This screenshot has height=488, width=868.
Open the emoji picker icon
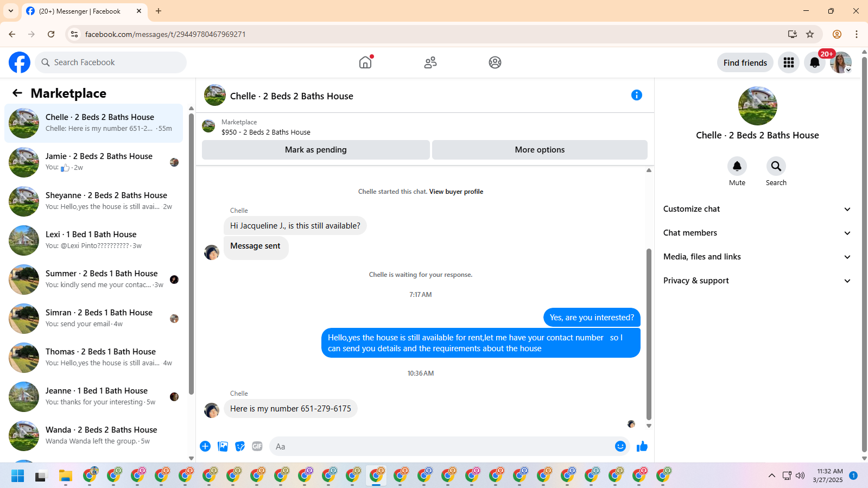click(x=620, y=446)
